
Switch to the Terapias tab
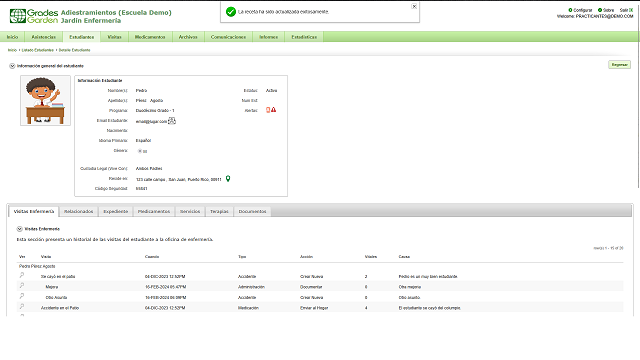(x=219, y=211)
